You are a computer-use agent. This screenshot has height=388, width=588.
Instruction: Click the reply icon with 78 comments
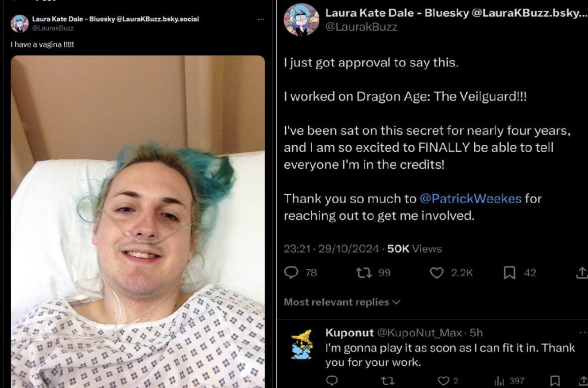(x=291, y=273)
